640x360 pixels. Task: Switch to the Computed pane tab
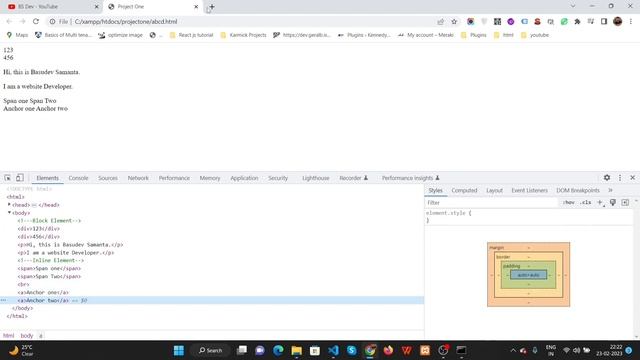pos(464,190)
